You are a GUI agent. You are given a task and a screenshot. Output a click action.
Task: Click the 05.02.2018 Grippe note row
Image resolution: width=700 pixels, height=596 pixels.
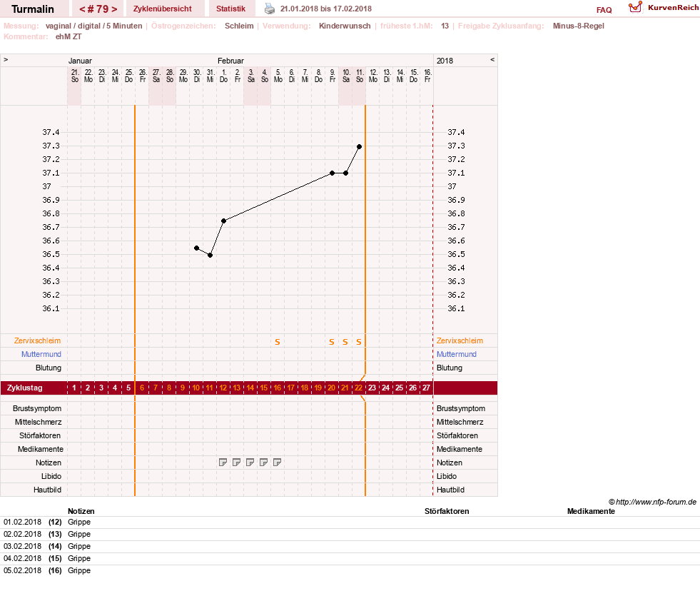tap(350, 570)
